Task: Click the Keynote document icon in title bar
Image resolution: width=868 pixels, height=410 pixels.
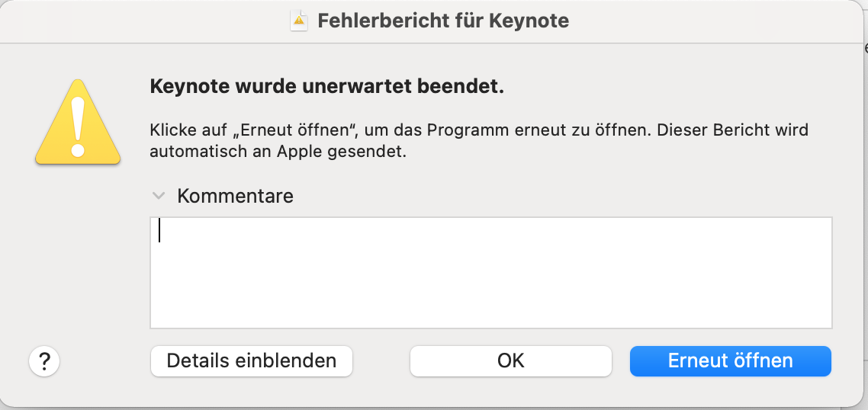Action: pyautogui.click(x=299, y=21)
